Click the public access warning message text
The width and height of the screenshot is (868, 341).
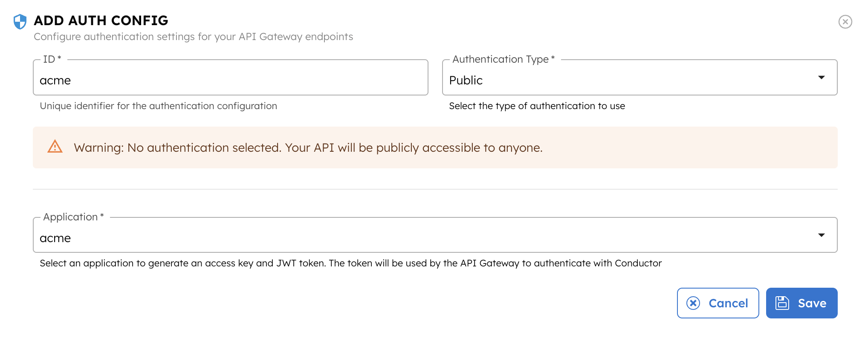tap(309, 147)
